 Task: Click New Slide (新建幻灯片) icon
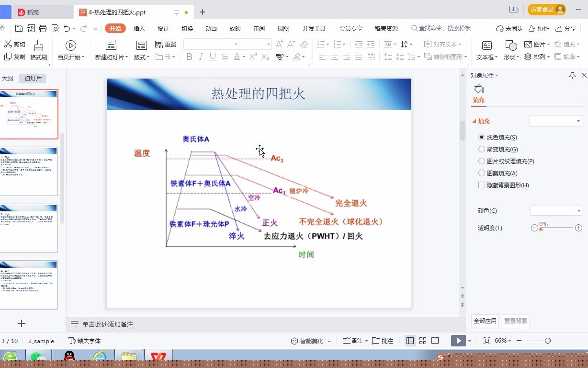coord(112,46)
